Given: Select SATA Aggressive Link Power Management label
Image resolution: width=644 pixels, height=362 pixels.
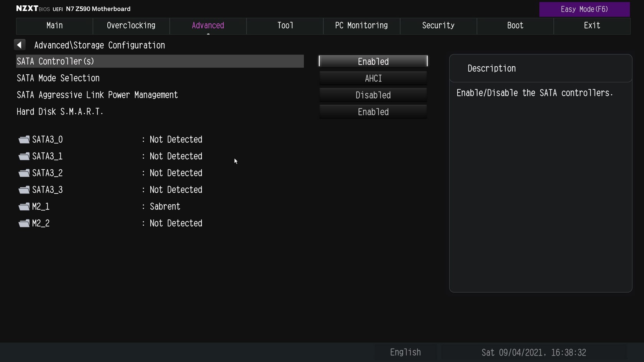Looking at the screenshot, I should [97, 95].
